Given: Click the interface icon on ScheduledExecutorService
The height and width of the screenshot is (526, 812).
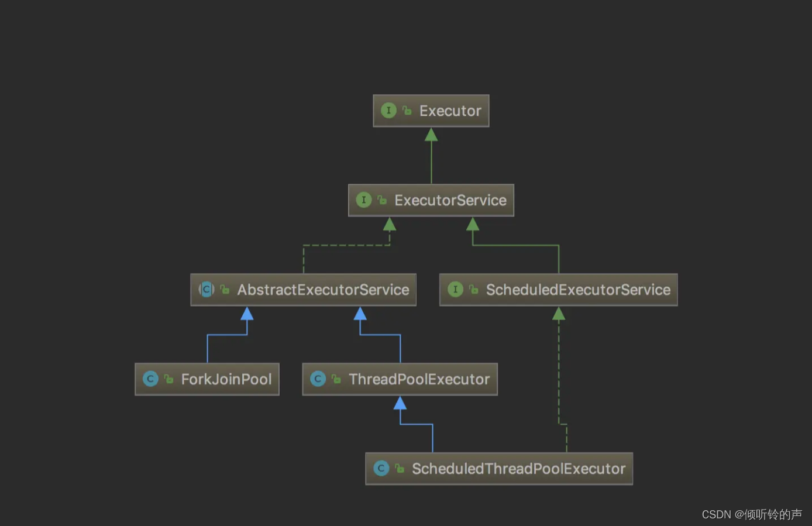Looking at the screenshot, I should (x=456, y=290).
